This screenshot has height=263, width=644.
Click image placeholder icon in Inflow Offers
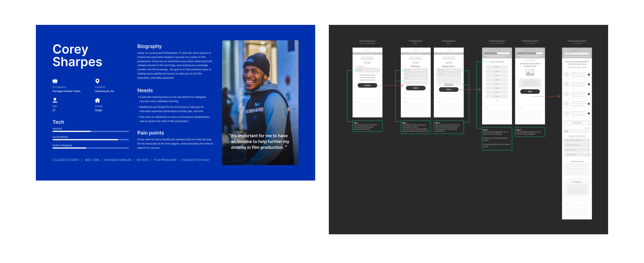530,73
